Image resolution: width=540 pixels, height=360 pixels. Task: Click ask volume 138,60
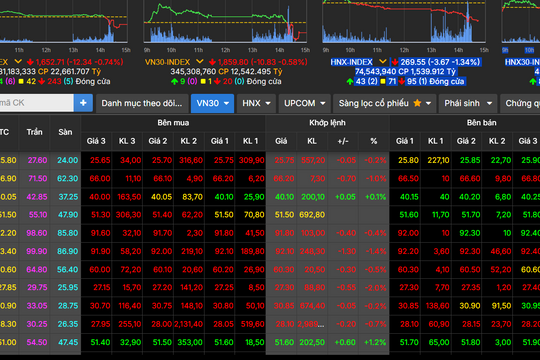(x=438, y=306)
